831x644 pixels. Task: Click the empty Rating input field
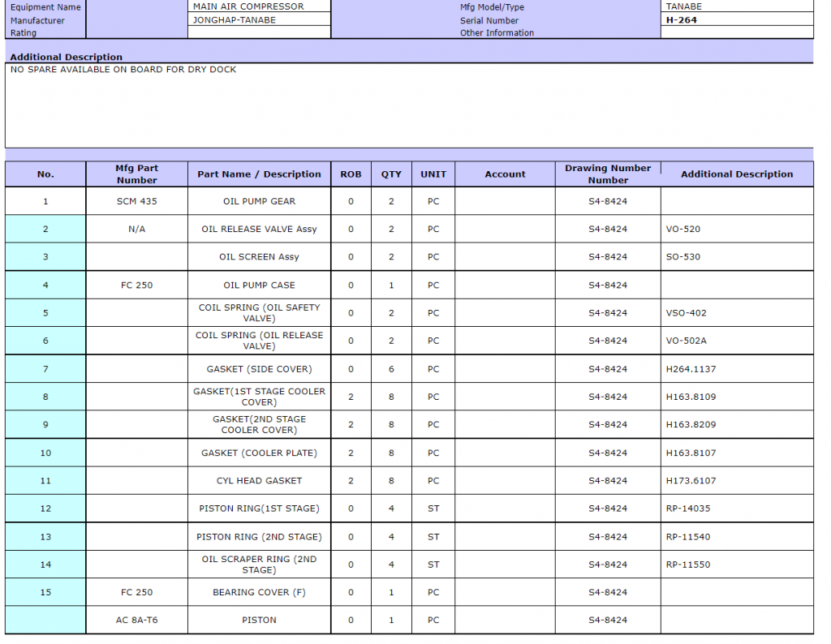259,32
